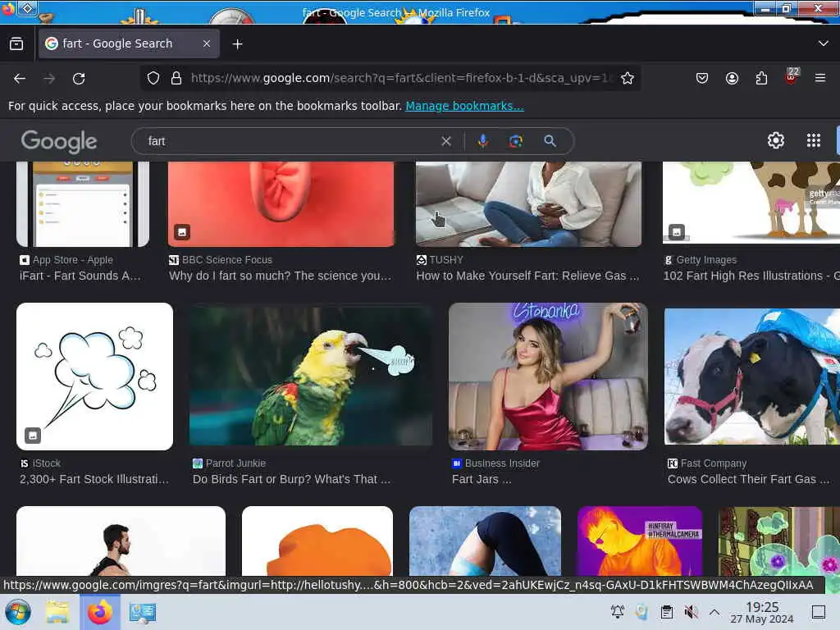
Task: Clear the Google search box
Action: (445, 141)
